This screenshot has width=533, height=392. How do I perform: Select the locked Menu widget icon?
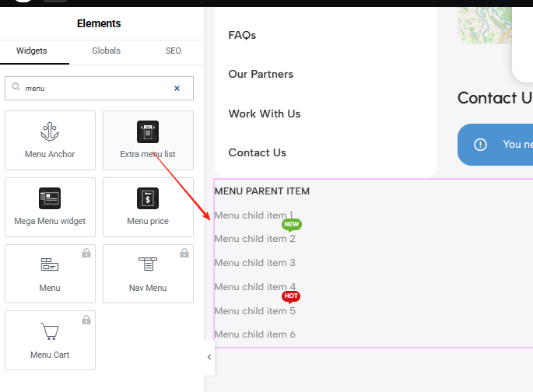point(50,265)
